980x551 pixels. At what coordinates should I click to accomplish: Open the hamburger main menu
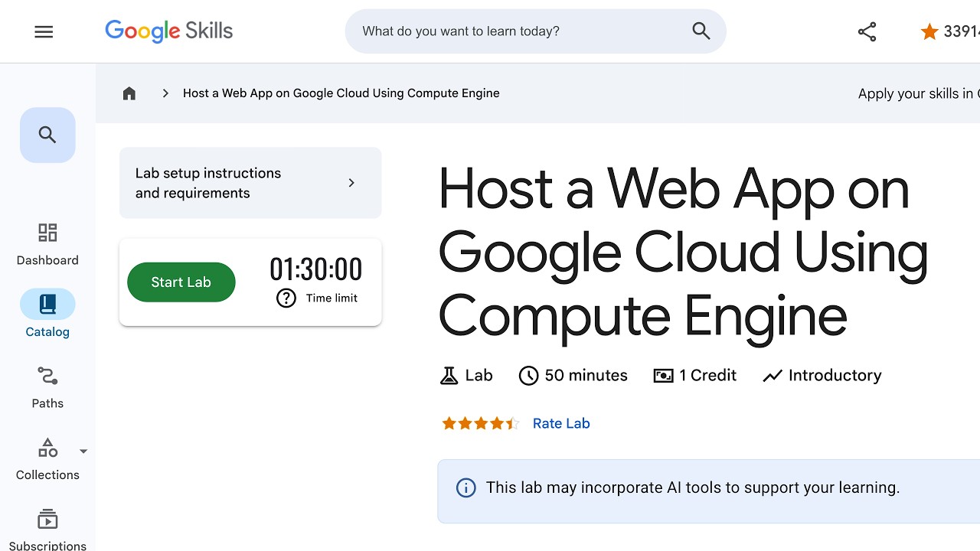(x=44, y=31)
